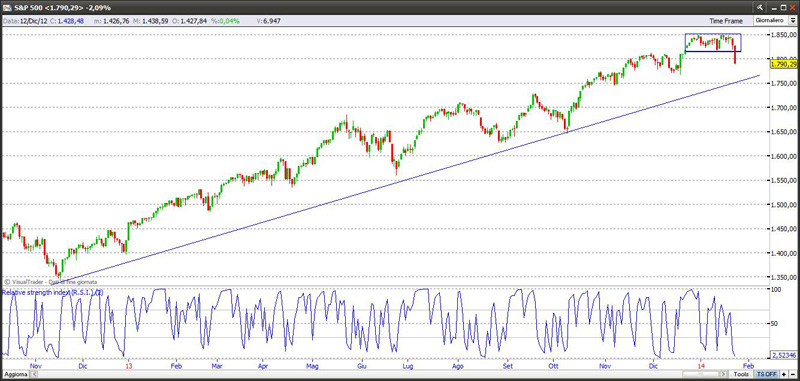The height and width of the screenshot is (381, 800).
Task: Click the 1.650,00 price axis label
Action: click(783, 133)
